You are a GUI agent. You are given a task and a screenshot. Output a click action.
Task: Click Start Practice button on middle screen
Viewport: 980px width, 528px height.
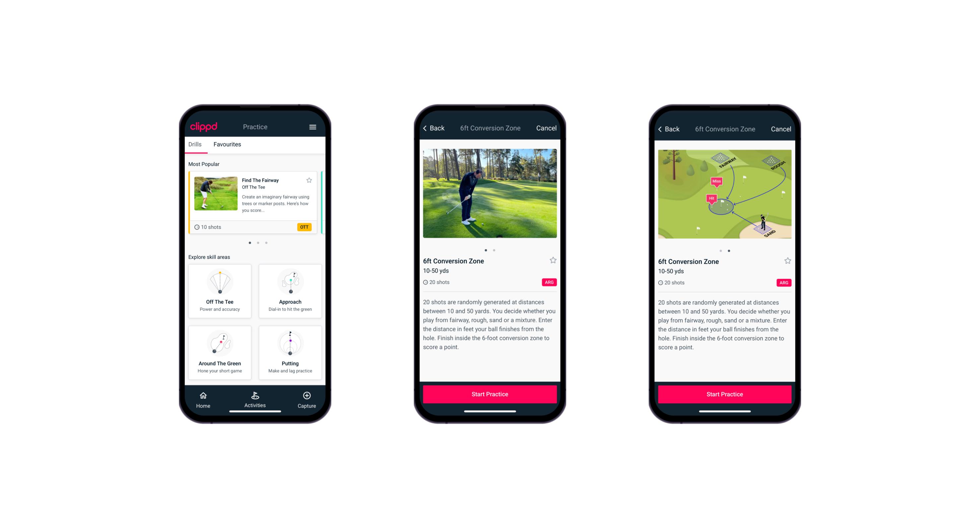(489, 394)
